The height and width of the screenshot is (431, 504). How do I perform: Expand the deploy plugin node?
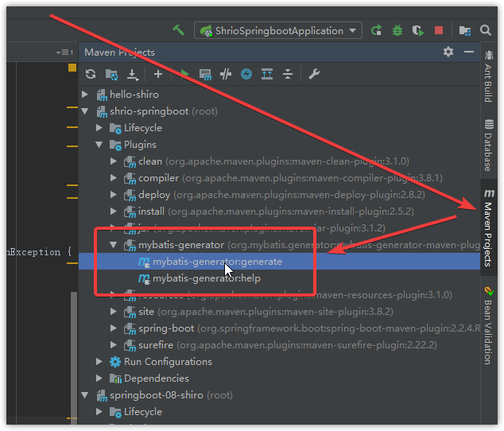113,195
